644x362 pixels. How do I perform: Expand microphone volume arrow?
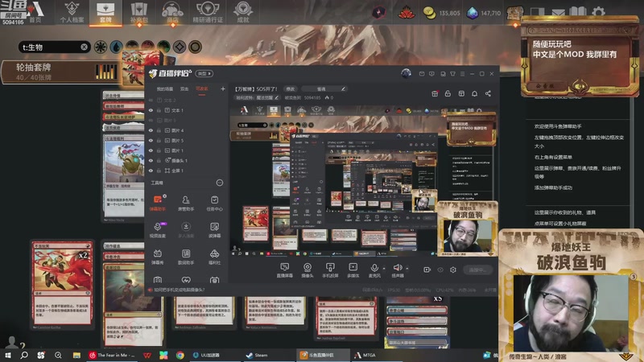384,269
